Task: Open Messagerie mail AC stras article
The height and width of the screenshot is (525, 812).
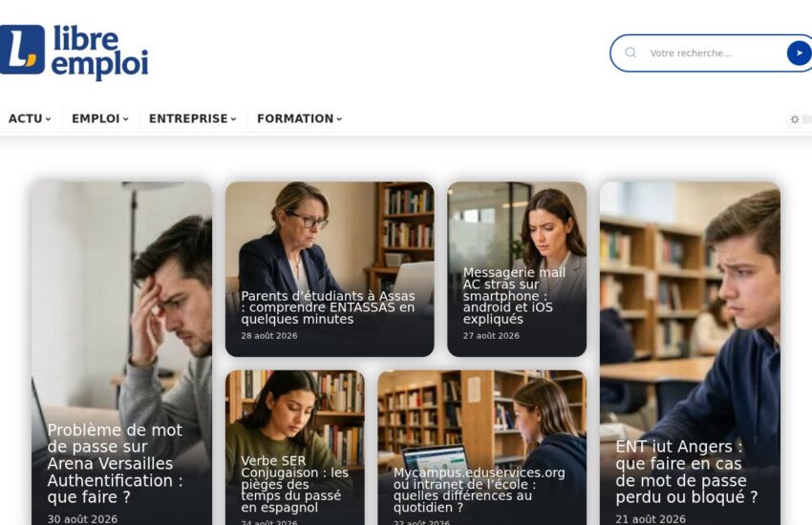Action: coord(514,296)
